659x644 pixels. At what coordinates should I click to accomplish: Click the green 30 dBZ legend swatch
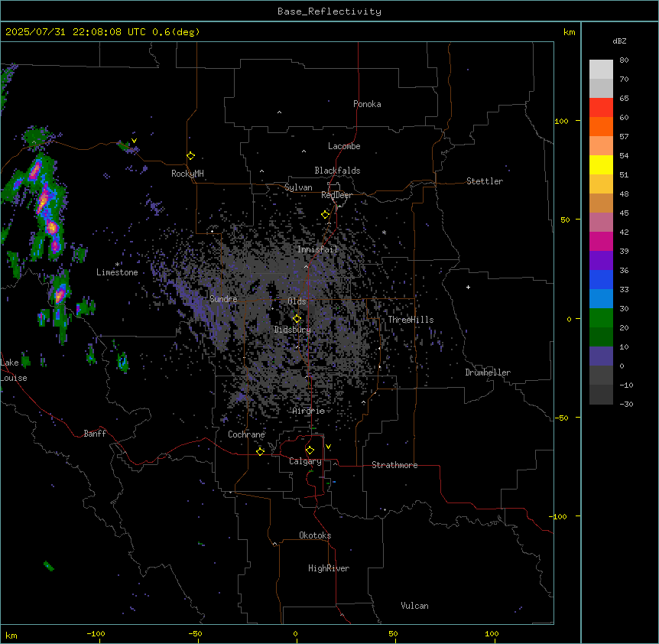click(x=601, y=318)
